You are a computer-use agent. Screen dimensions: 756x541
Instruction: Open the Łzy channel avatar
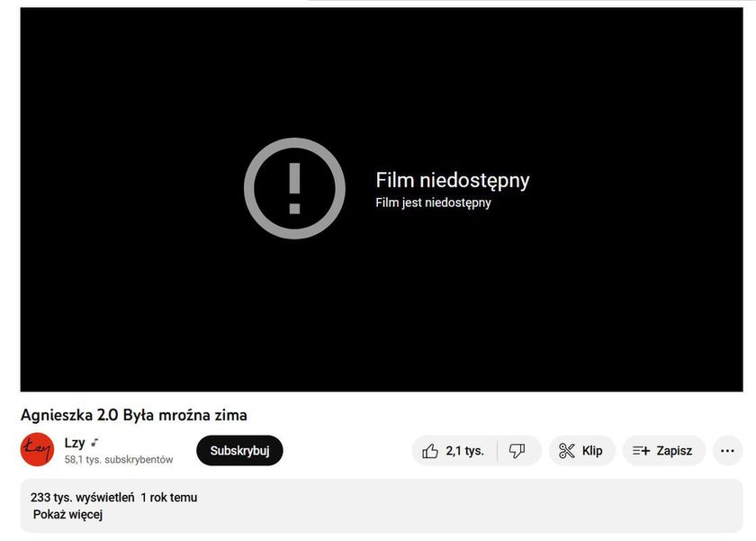[37, 449]
